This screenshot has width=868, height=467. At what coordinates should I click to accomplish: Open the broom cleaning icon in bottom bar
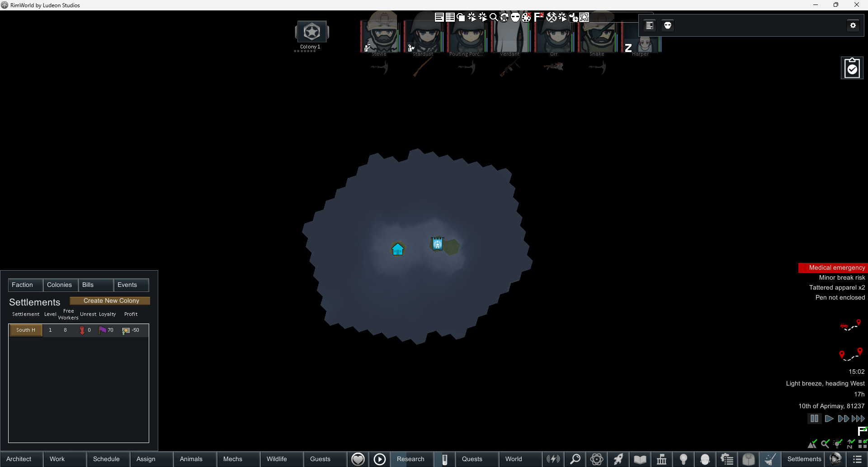tap(770, 459)
